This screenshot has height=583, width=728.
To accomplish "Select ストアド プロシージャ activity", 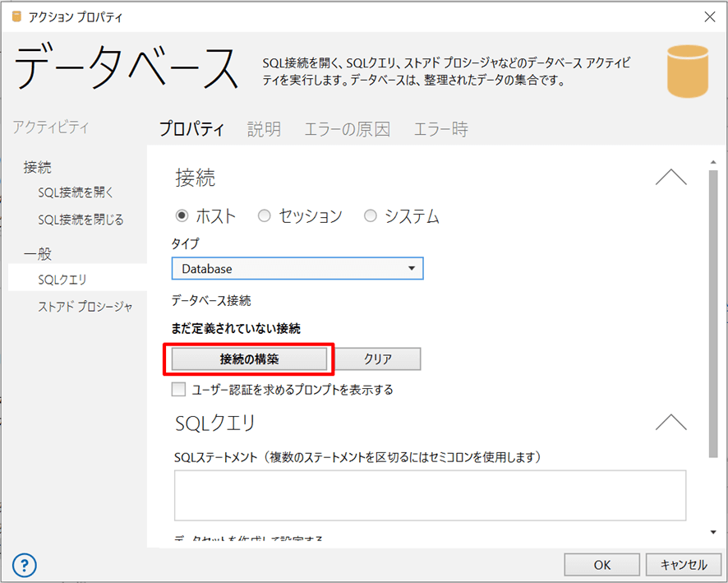I will (x=85, y=307).
